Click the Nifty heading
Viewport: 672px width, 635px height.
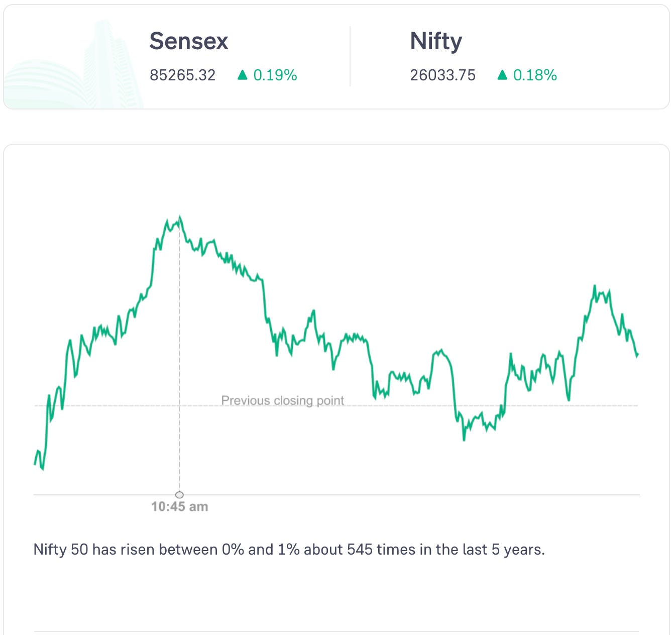[436, 41]
